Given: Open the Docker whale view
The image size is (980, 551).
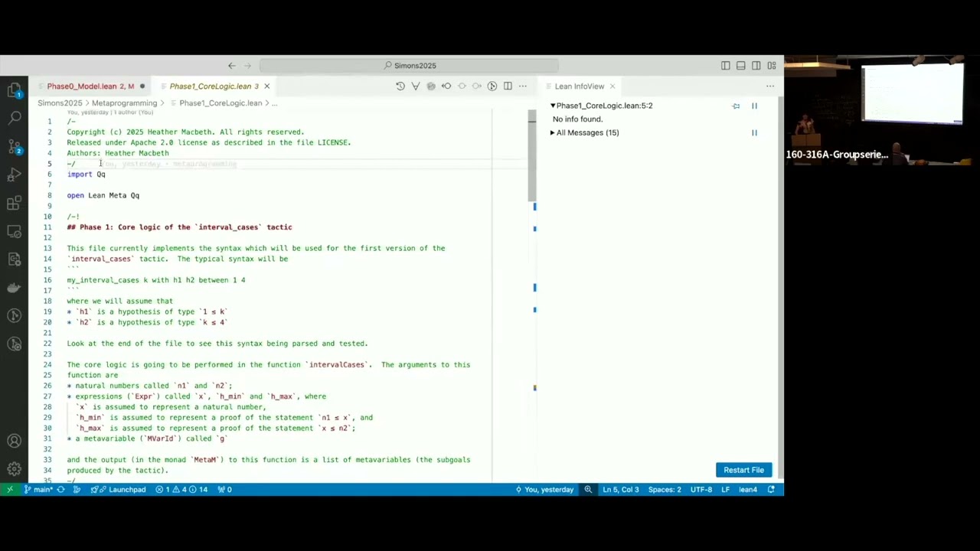Looking at the screenshot, I should click(x=14, y=288).
